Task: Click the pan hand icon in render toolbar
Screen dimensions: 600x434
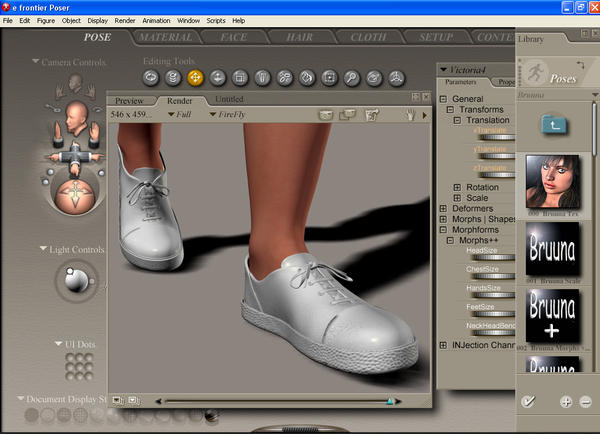Action: [411, 115]
